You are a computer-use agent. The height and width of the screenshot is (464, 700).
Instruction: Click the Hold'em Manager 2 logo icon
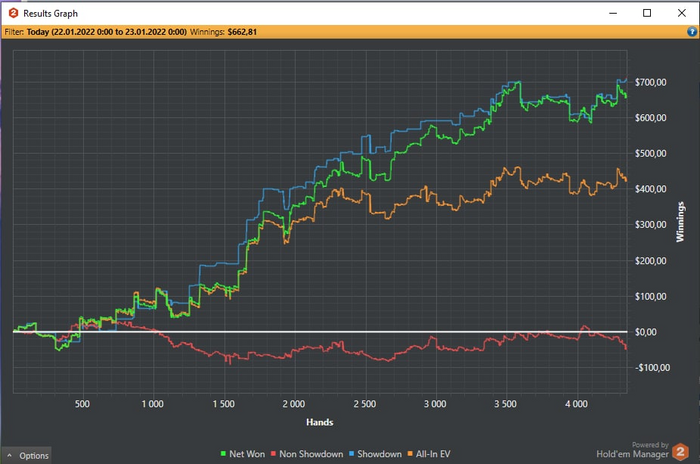[x=680, y=451]
